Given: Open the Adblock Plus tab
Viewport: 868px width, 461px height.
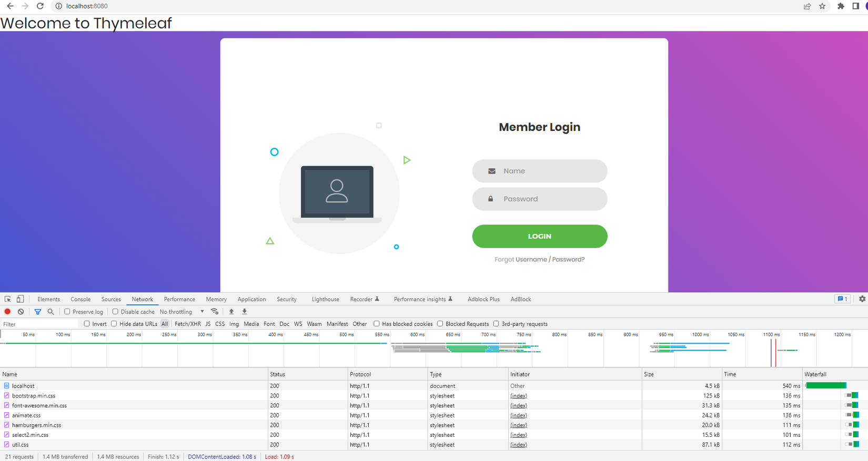Looking at the screenshot, I should [483, 299].
